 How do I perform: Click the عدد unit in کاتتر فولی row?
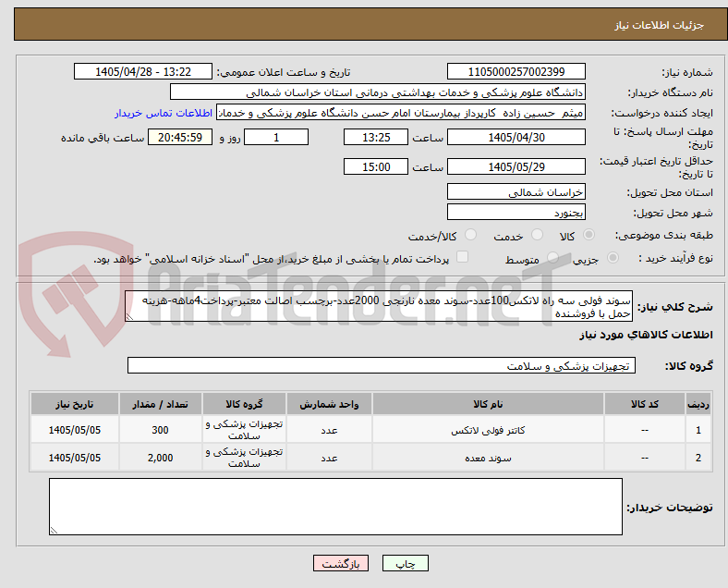click(x=329, y=430)
